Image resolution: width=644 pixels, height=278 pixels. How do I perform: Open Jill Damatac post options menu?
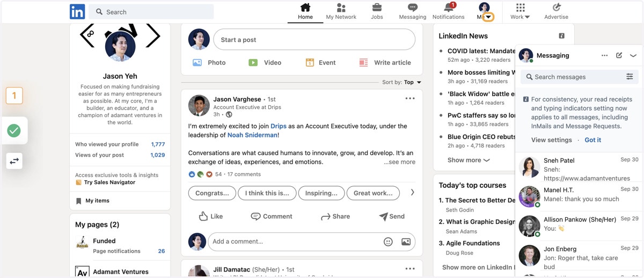tap(410, 269)
